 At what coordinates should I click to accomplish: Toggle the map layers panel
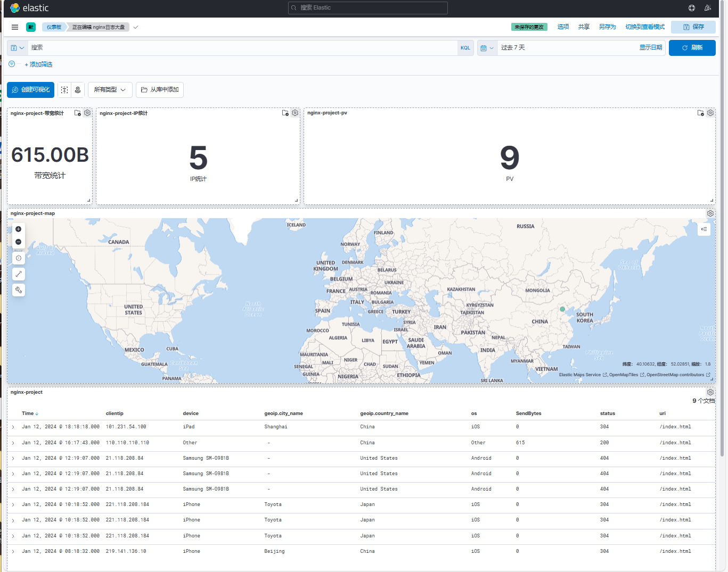pos(704,229)
